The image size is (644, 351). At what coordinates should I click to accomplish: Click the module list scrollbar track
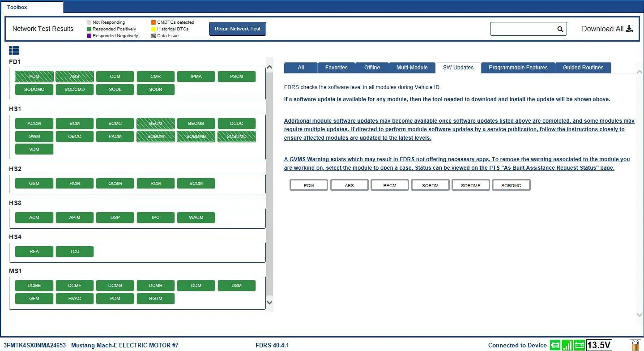[269, 184]
